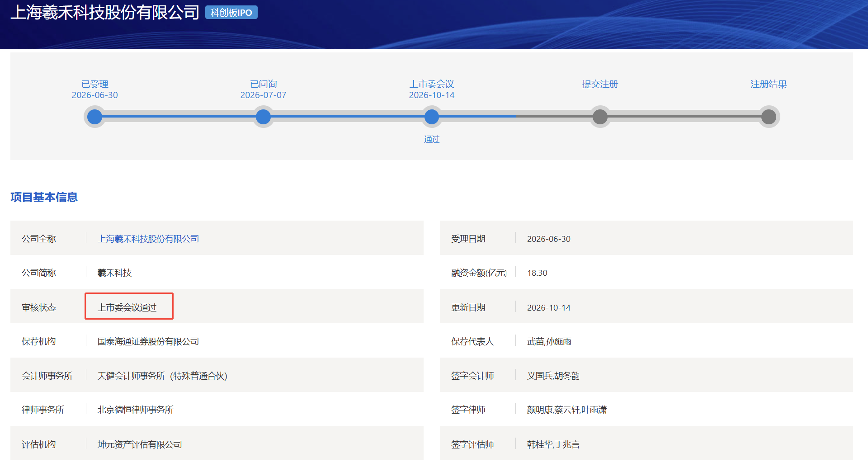Click the 项目基本信息 section heading
This screenshot has width=868, height=467.
point(44,197)
